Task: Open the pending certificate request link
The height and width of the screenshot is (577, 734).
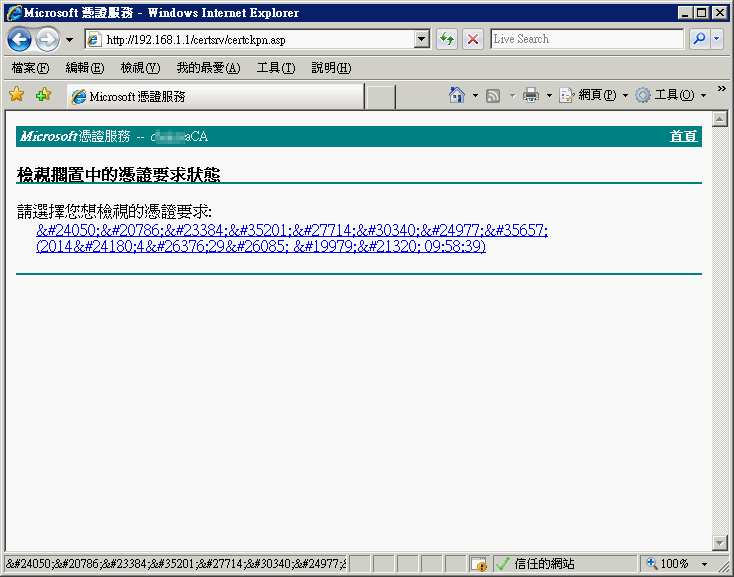Action: (291, 238)
